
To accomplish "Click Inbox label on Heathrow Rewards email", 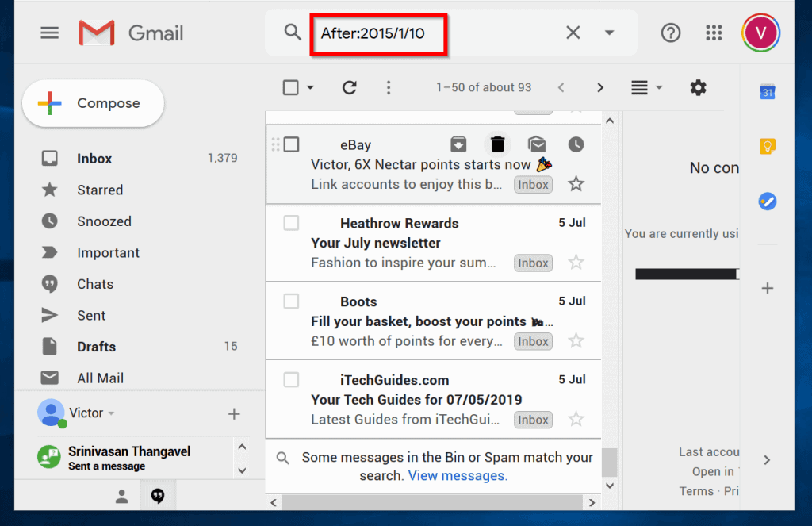I will (x=533, y=263).
